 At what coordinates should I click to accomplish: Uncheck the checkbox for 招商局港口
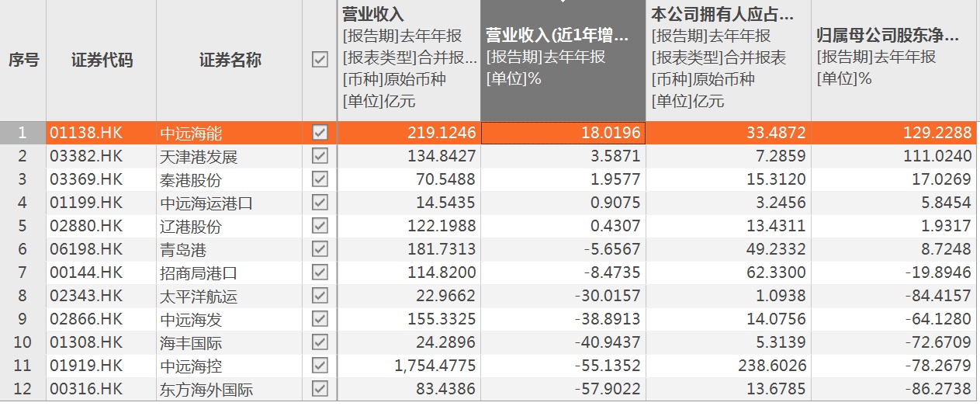point(320,272)
